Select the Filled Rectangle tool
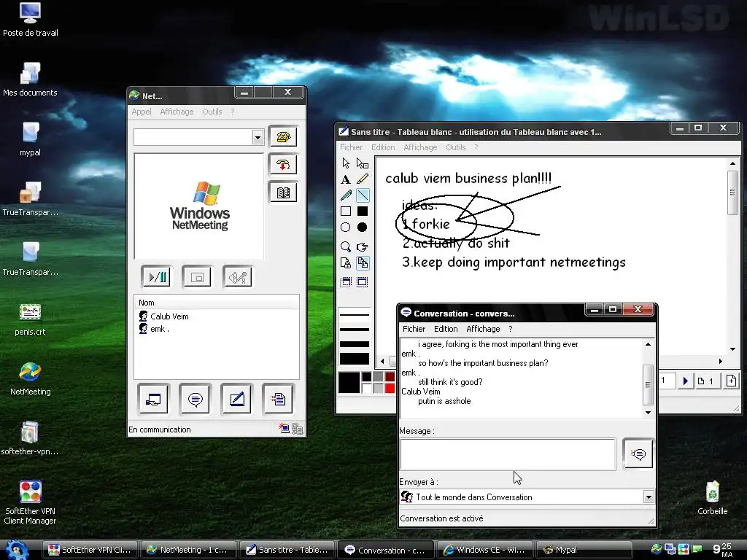Image resolution: width=747 pixels, height=560 pixels. 363,211
